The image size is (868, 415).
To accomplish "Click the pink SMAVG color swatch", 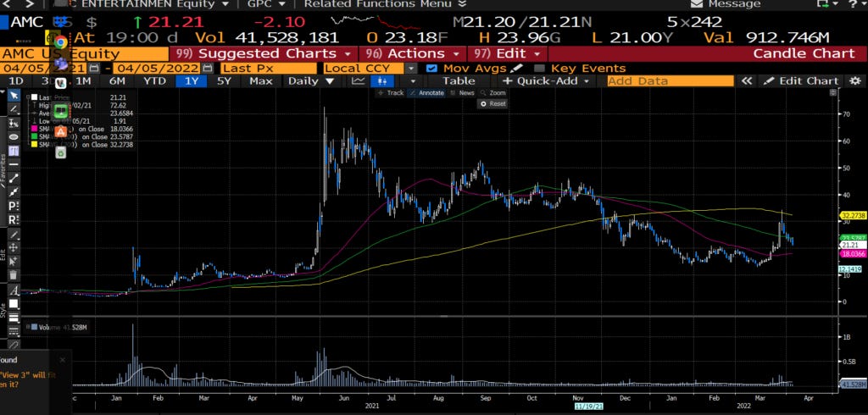I will point(34,129).
